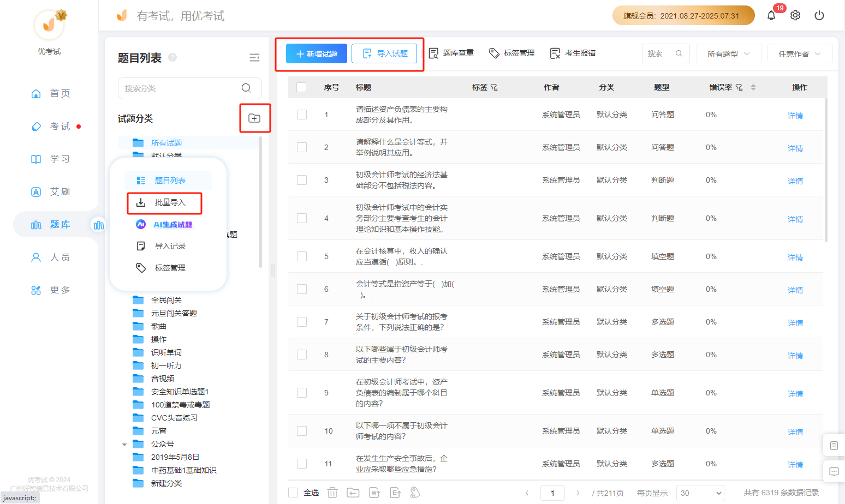
Task: Collapse the 题目列表 panel with menu icon
Action: pyautogui.click(x=254, y=58)
